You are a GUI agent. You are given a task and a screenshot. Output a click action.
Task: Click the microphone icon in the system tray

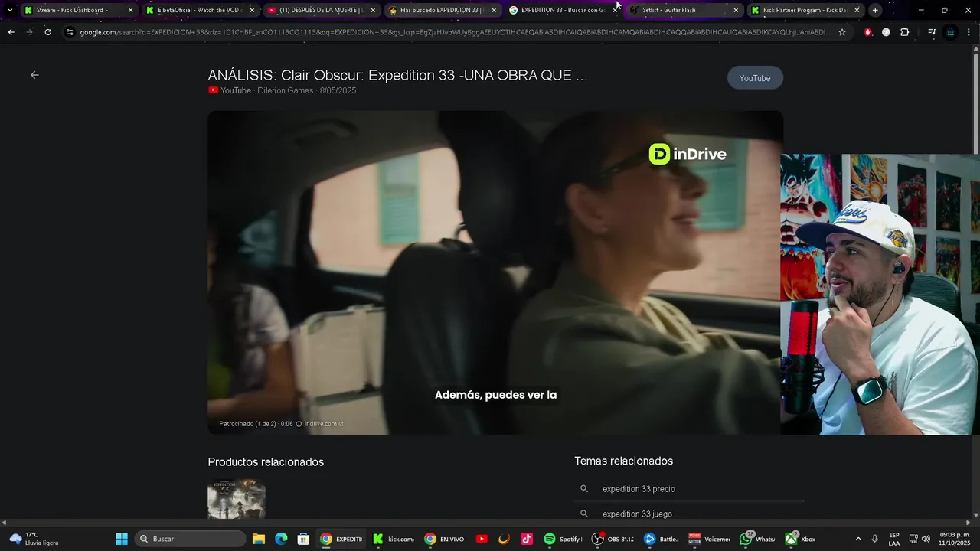coord(874,539)
